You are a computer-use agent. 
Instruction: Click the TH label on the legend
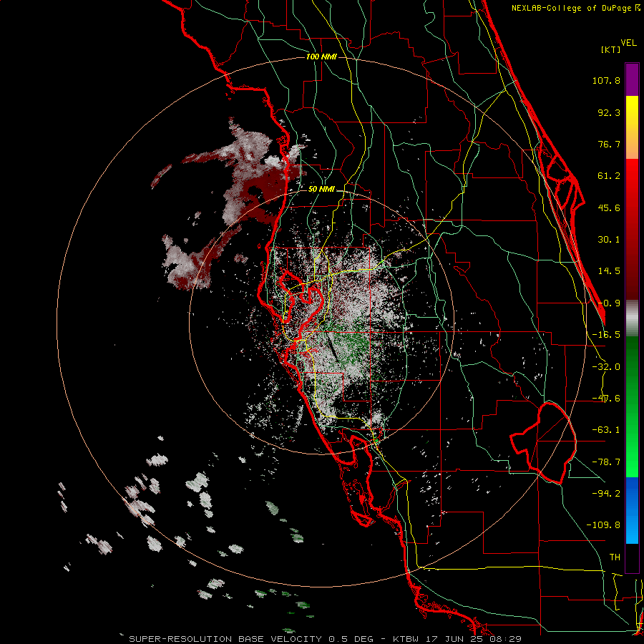[x=615, y=557]
